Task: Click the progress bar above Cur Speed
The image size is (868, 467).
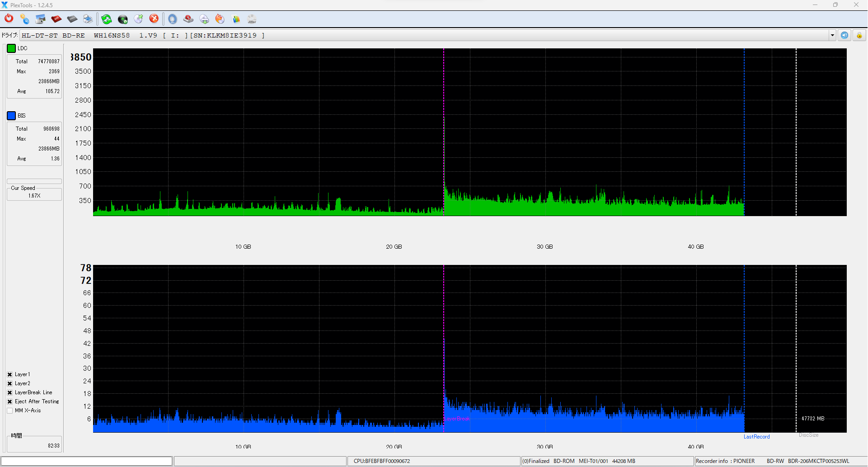Action: [x=34, y=181]
